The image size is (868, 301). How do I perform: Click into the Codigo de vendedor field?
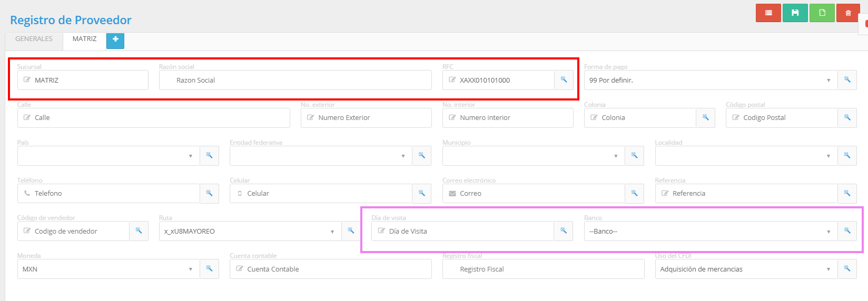tap(73, 231)
